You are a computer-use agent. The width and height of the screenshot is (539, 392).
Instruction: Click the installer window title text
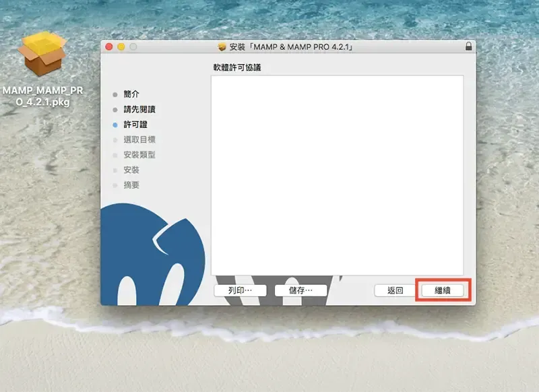pyautogui.click(x=292, y=46)
